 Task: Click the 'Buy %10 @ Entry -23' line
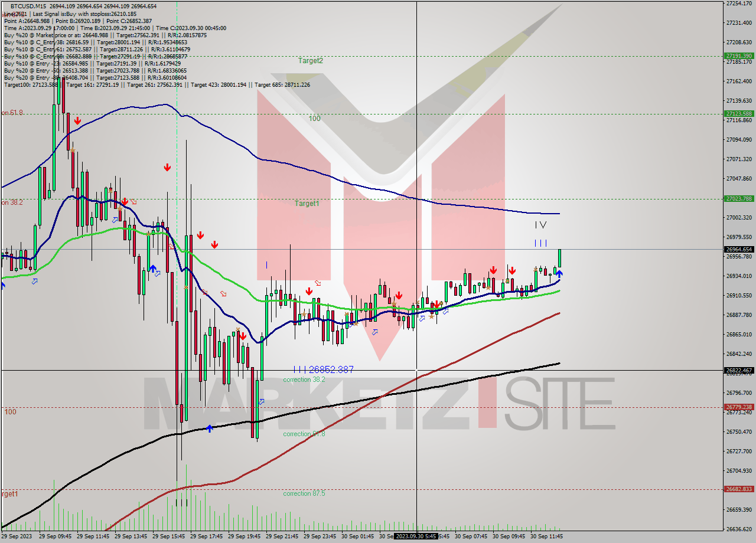(92, 63)
